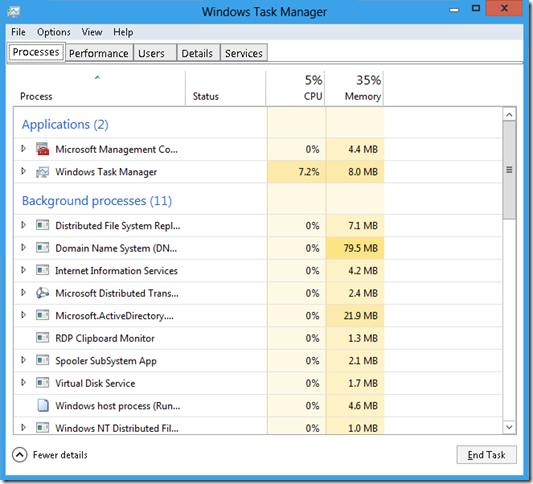The width and height of the screenshot is (533, 484).
Task: Select the Applications (2) group header
Action: (65, 124)
